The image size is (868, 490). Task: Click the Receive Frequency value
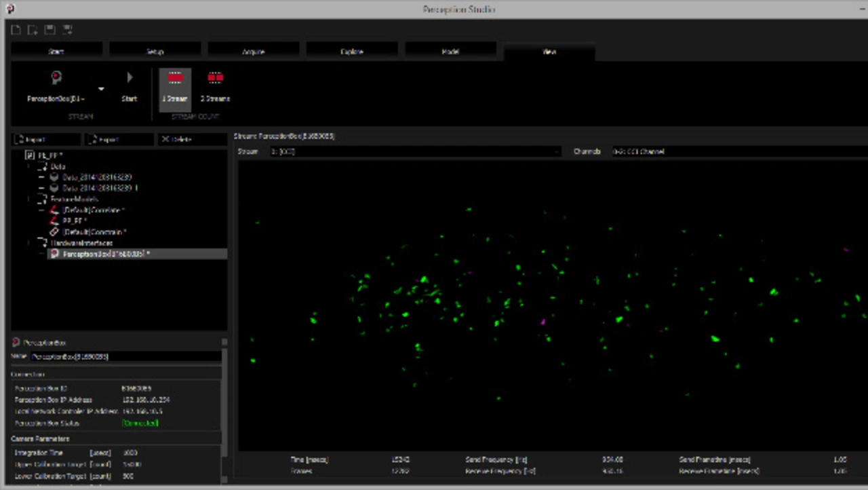(612, 470)
